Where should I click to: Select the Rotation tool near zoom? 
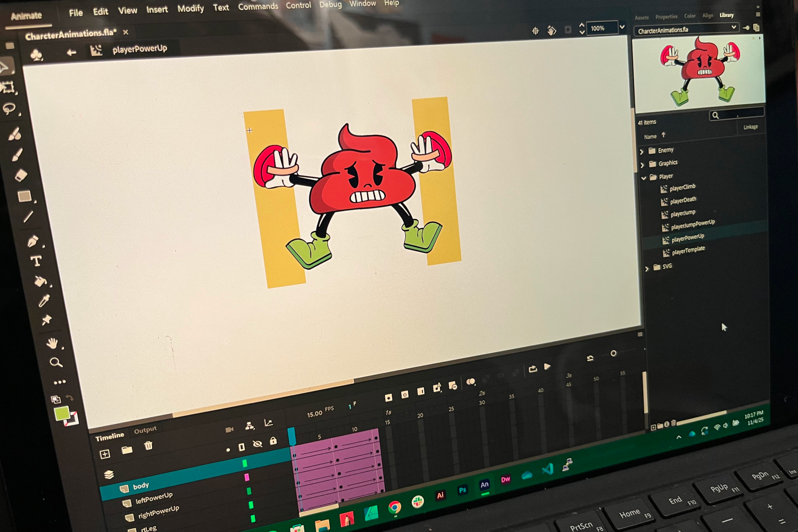pos(552,30)
